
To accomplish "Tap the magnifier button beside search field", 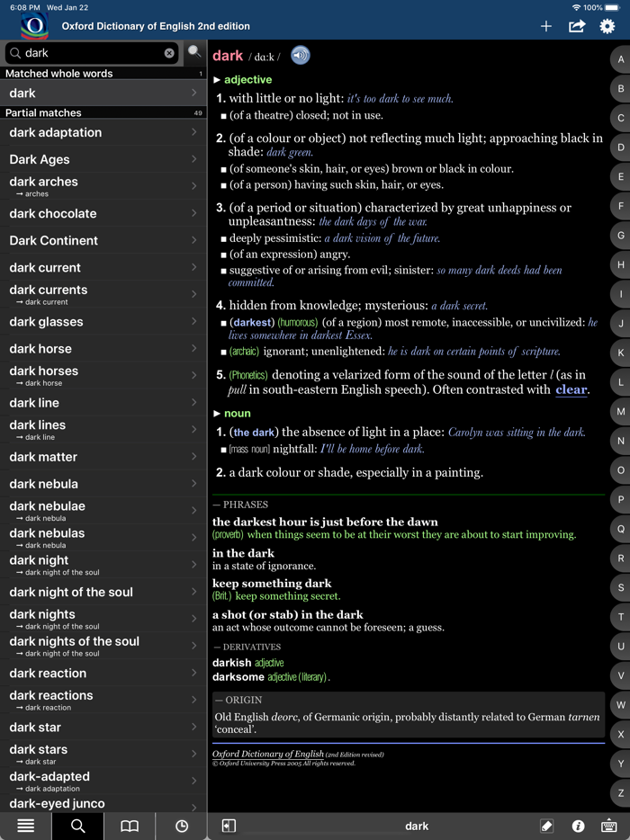I will [x=194, y=52].
